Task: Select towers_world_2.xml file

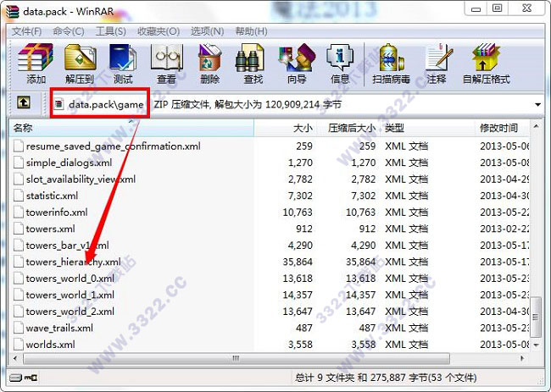Action: point(70,311)
